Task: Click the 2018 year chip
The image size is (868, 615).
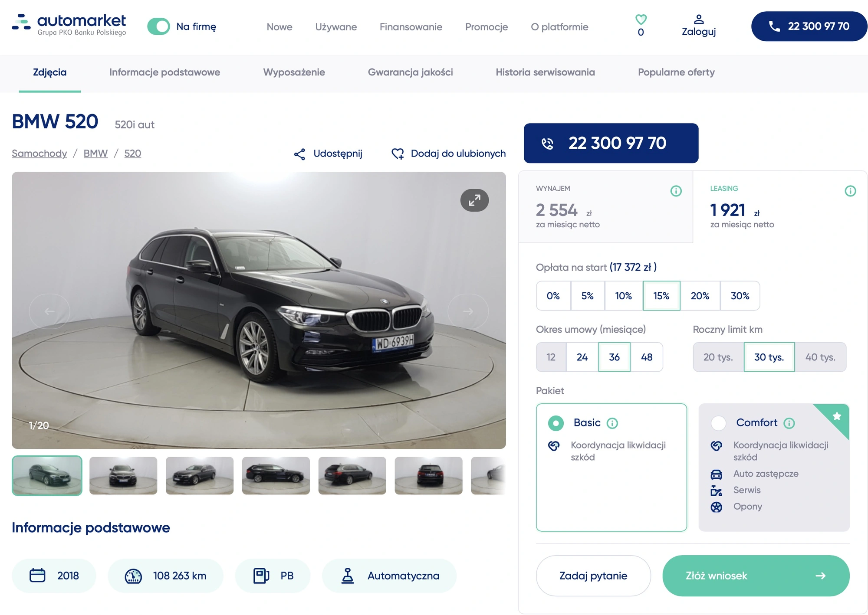Action: tap(54, 576)
